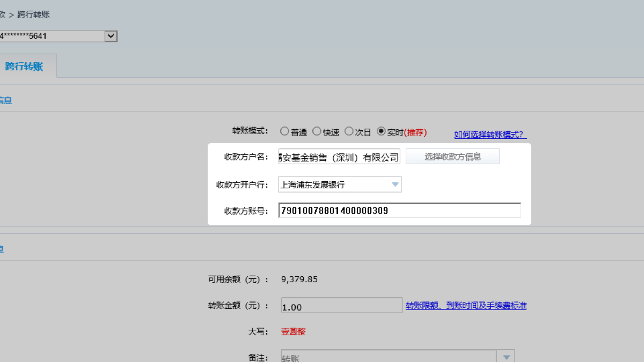Select the 实时 transfer mode radio

tap(381, 131)
